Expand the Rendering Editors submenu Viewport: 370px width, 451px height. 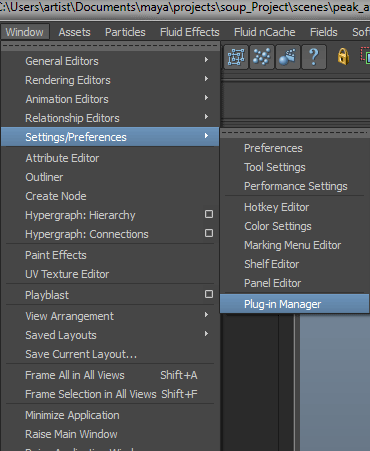tap(110, 80)
